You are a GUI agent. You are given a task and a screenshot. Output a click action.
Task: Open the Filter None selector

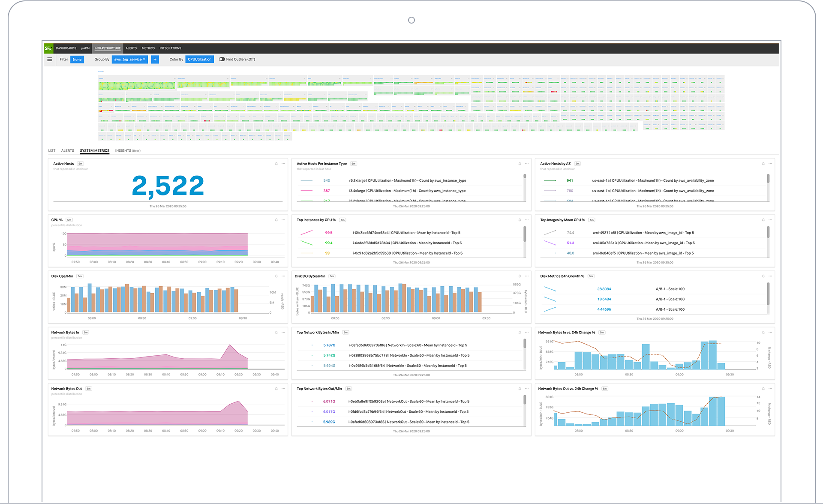point(77,60)
